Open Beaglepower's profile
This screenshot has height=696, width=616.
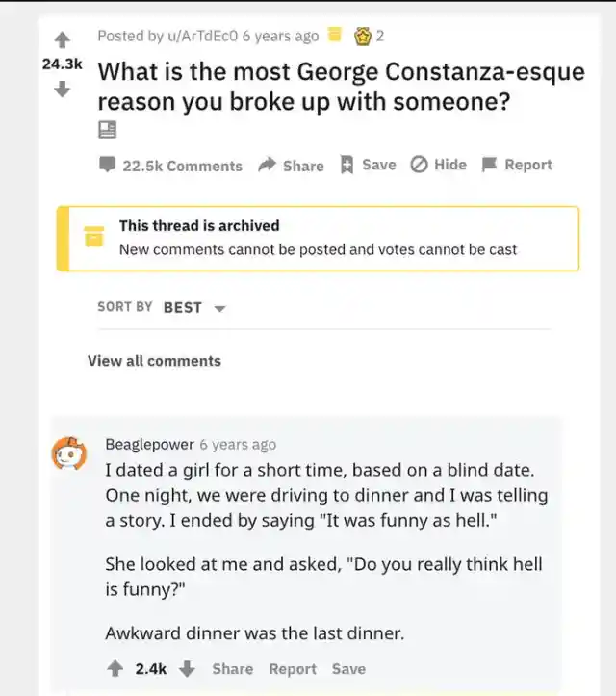pos(149,444)
